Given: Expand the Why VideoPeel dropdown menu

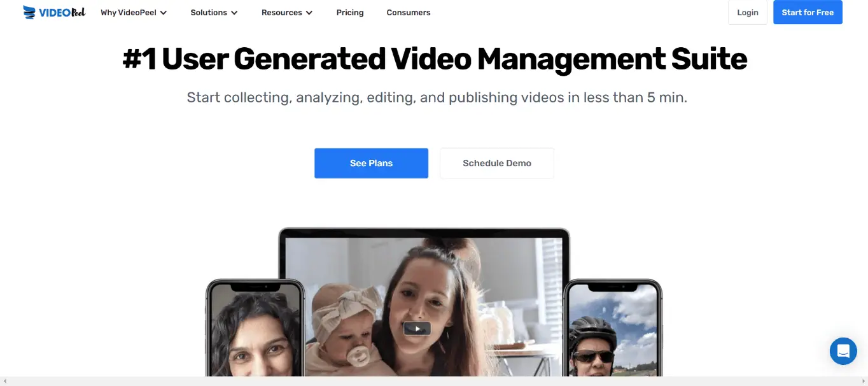Looking at the screenshot, I should pyautogui.click(x=128, y=11).
